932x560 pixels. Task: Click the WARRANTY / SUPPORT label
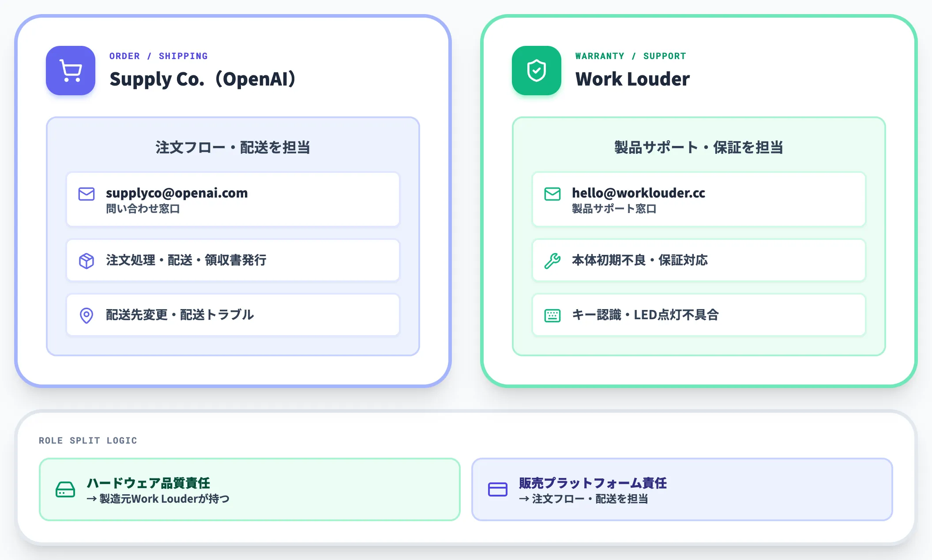tap(631, 56)
